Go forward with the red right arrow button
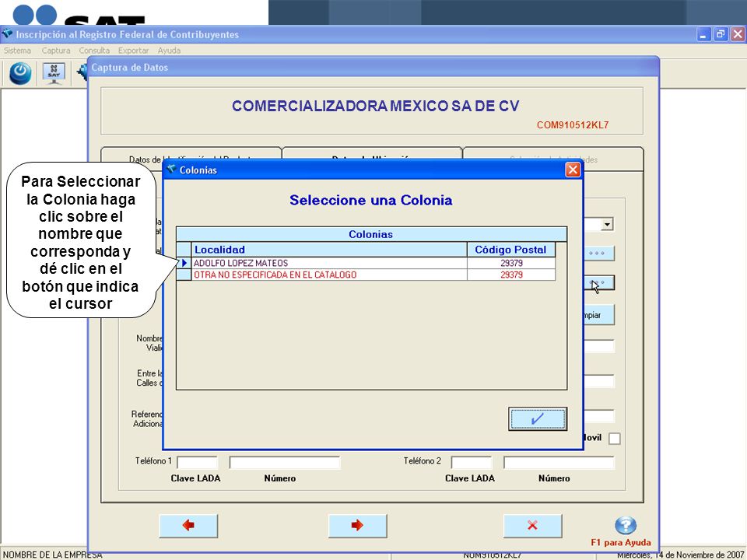This screenshot has height=560, width=747. [x=357, y=526]
